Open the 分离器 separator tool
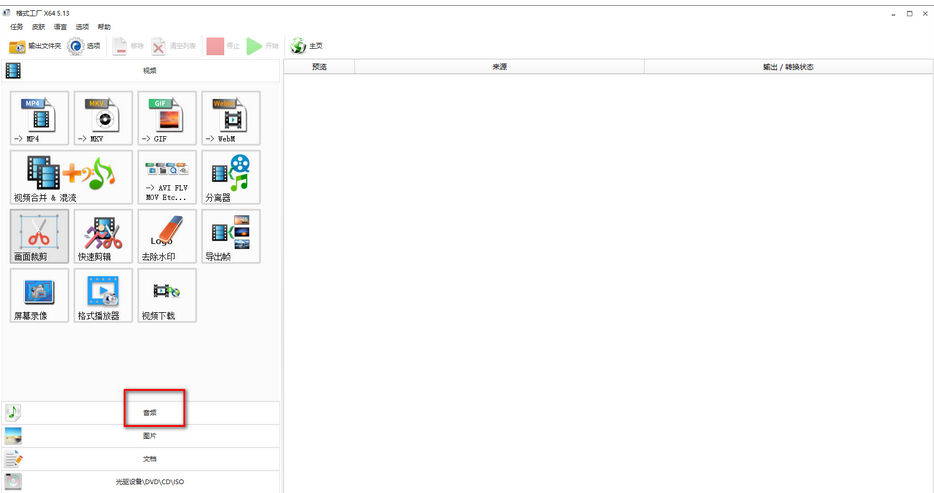Image resolution: width=934 pixels, height=493 pixels. (231, 177)
